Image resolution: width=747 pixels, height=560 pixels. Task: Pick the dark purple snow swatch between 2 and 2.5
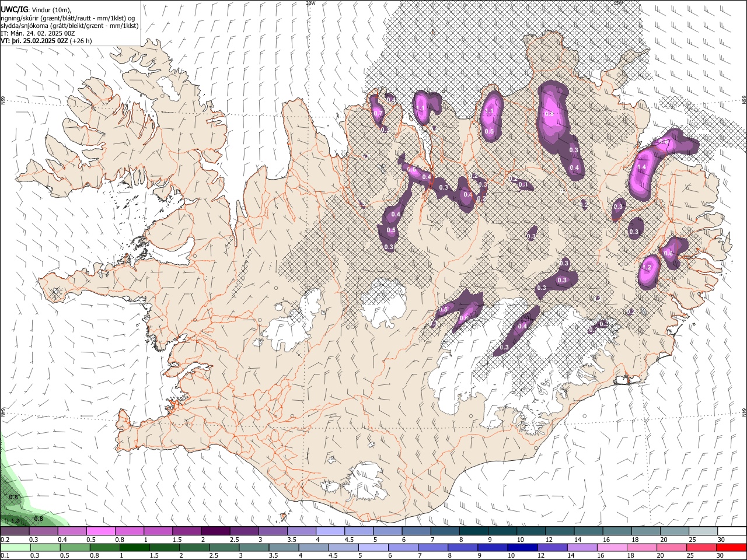tap(215, 531)
